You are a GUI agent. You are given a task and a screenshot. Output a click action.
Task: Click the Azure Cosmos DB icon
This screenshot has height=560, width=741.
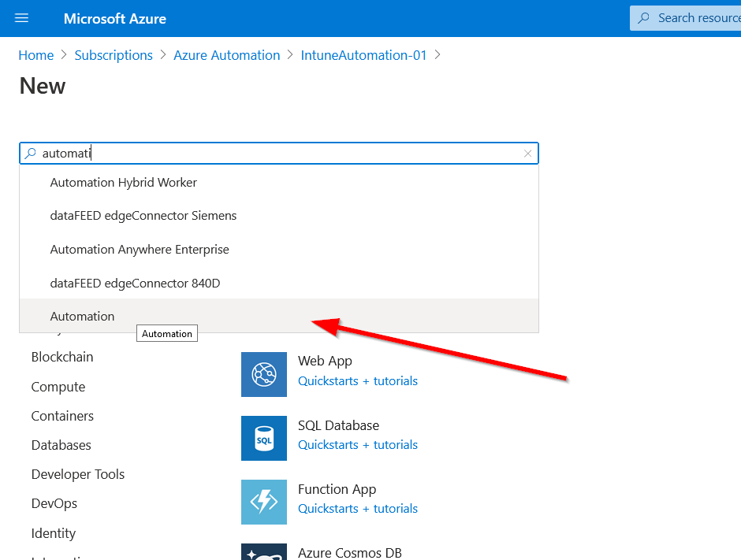click(264, 552)
